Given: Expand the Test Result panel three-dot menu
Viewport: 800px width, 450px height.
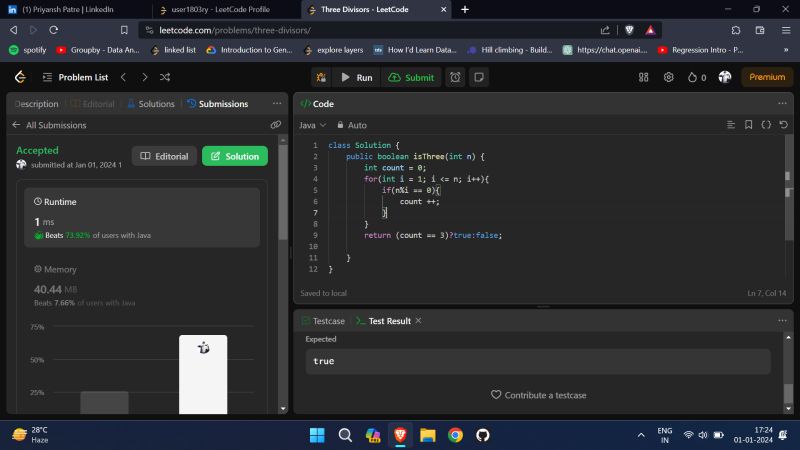Looking at the screenshot, I should click(782, 320).
